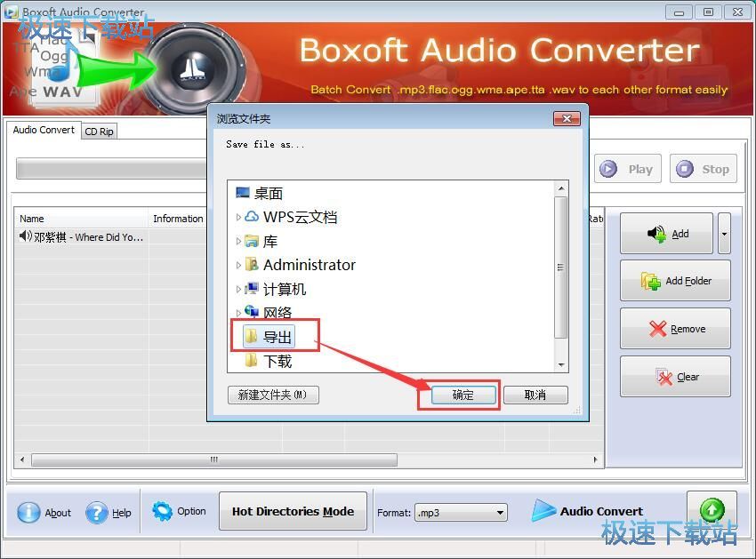Screen dimensions: 756x559
Task: Open the Format .mp3 dropdown
Action: coord(461,513)
